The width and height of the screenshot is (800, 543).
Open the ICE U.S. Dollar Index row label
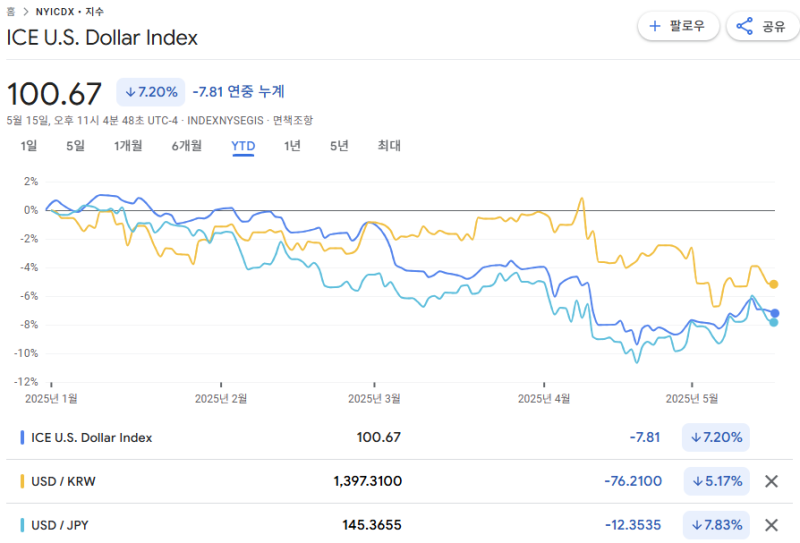coord(92,438)
